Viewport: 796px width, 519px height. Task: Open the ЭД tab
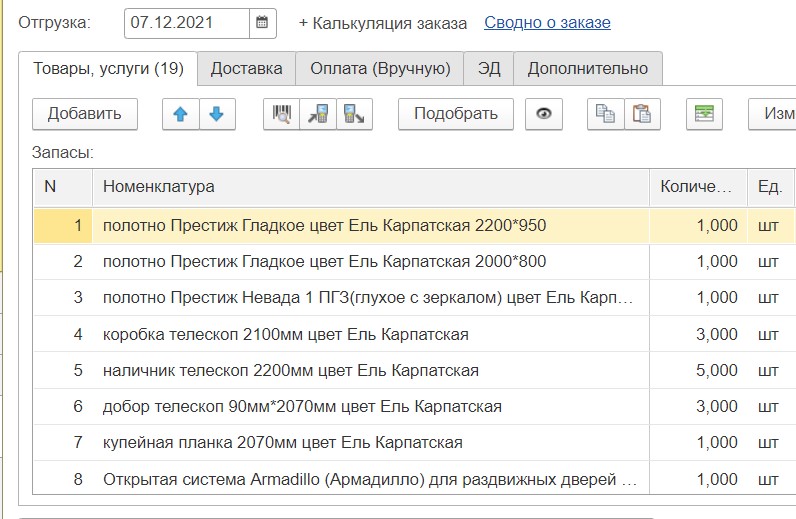[489, 69]
